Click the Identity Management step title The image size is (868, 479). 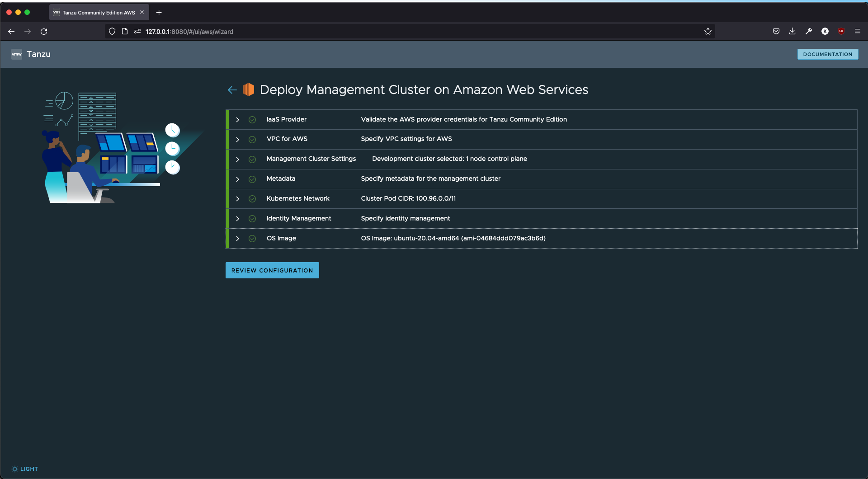click(299, 218)
